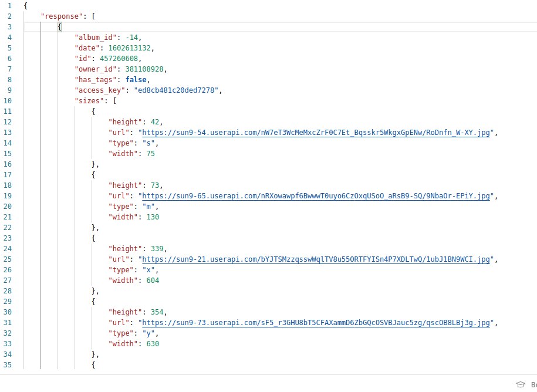Select the type value "m"
The image size is (537, 392).
click(x=148, y=207)
